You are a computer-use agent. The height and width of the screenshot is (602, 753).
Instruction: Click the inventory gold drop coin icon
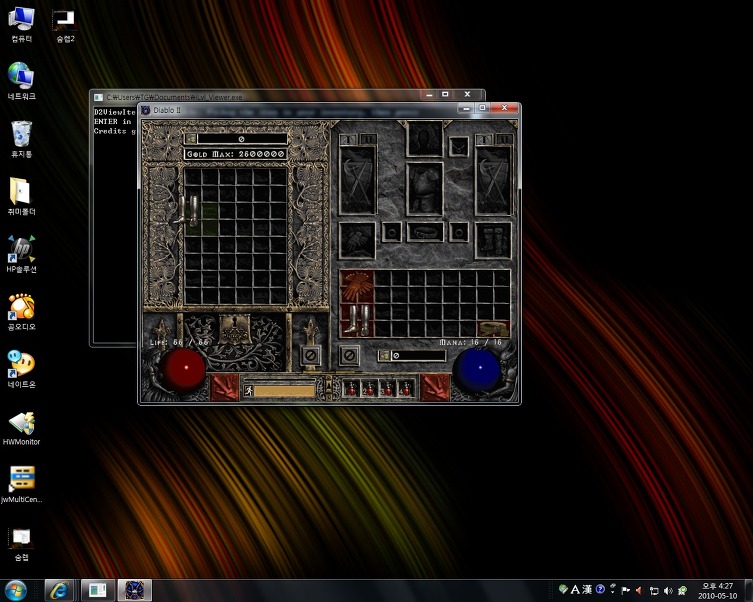click(384, 356)
